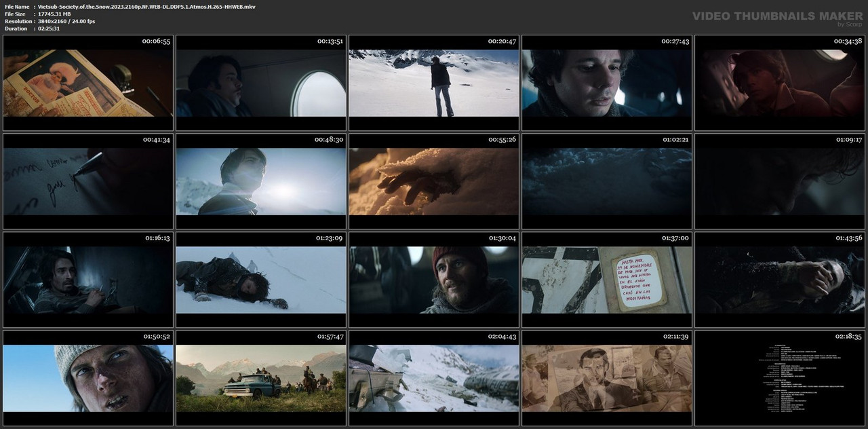Select the newspaper frame at 02:11:39

click(x=607, y=378)
